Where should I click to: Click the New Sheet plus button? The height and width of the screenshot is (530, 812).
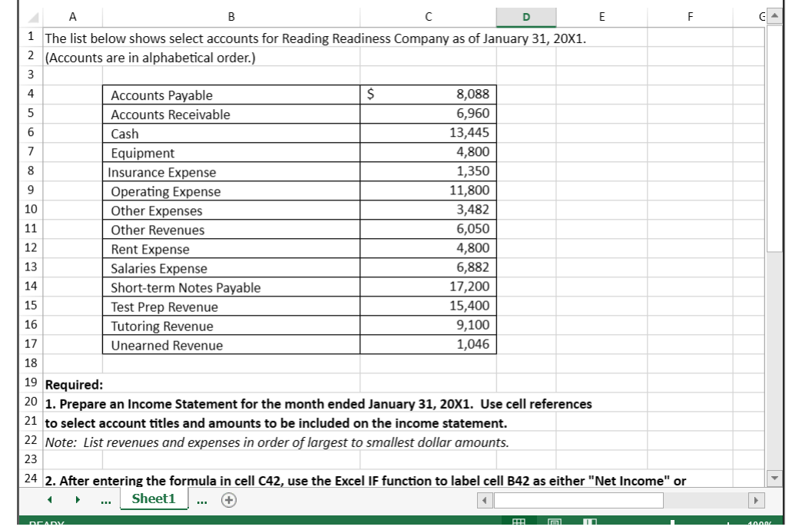pos(230,501)
